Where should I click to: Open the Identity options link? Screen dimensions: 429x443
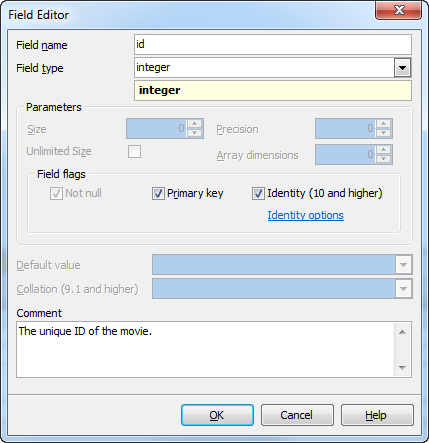click(x=305, y=215)
